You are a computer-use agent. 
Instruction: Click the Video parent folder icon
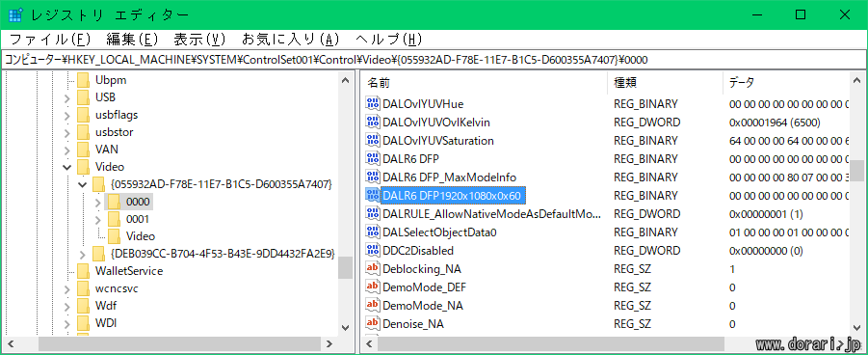click(x=83, y=166)
